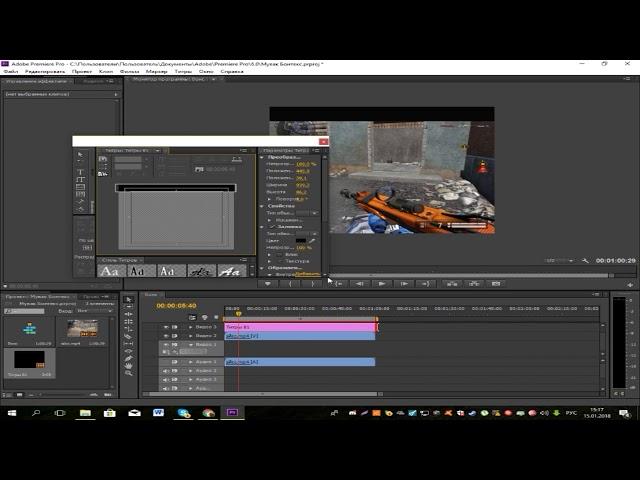Hide the Видео 2 track with its eye
The image size is (640, 480).
click(166, 336)
